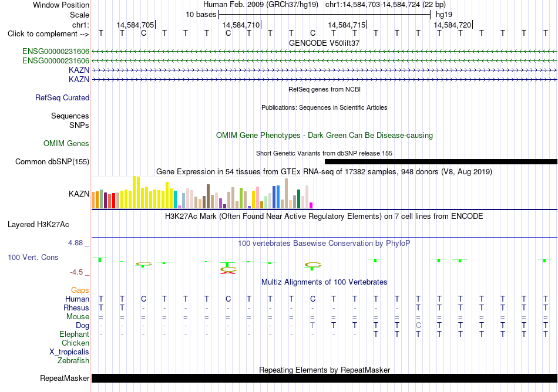Screen dimensions: 558x392
Task: Click the KAZN label beside the GTEx bar chart
Action: coord(79,194)
